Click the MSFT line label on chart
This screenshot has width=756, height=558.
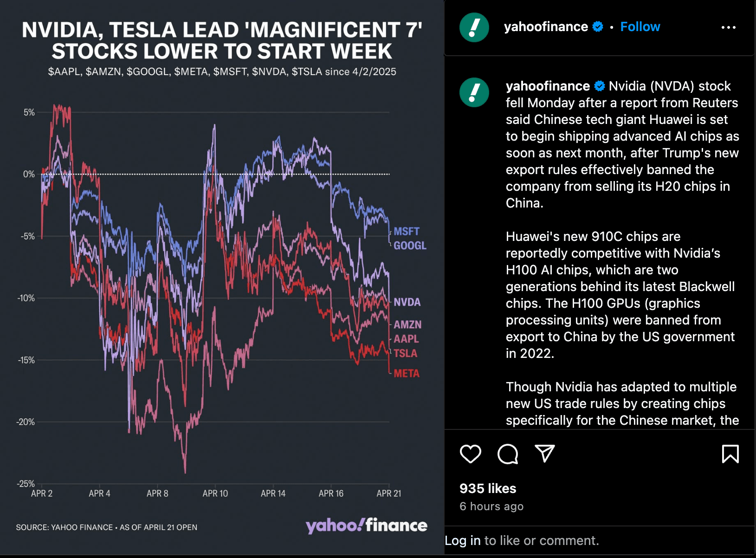point(406,232)
